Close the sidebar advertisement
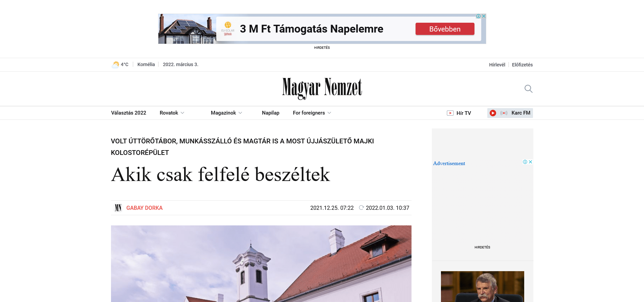This screenshot has height=302, width=644. [x=531, y=162]
